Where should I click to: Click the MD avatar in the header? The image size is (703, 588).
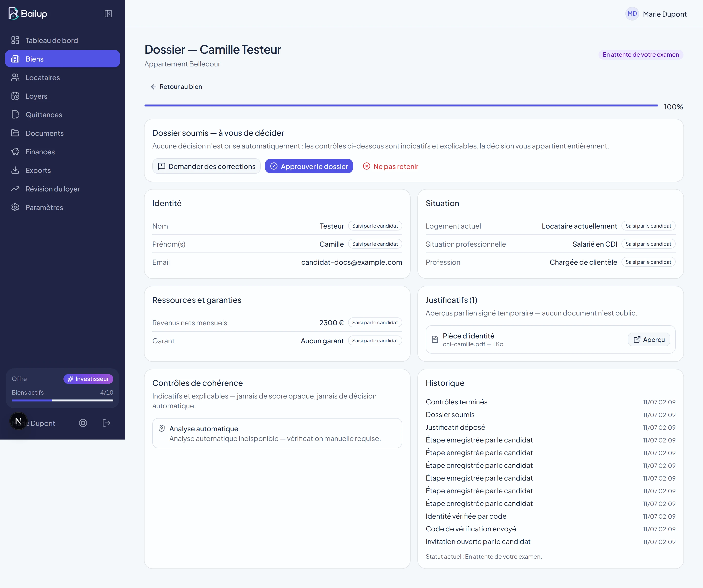tap(632, 14)
